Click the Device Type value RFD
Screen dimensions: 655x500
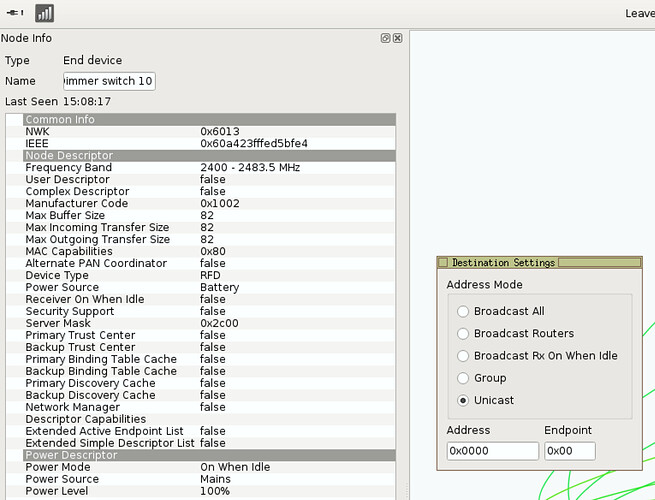click(210, 275)
